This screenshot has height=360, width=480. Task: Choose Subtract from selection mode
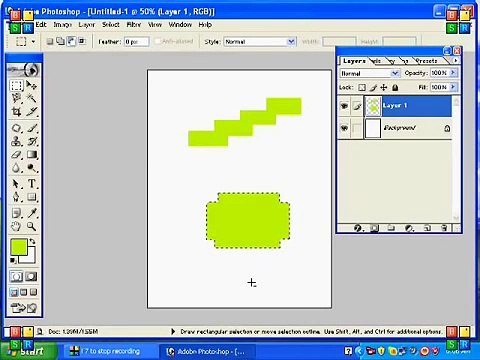coord(71,41)
